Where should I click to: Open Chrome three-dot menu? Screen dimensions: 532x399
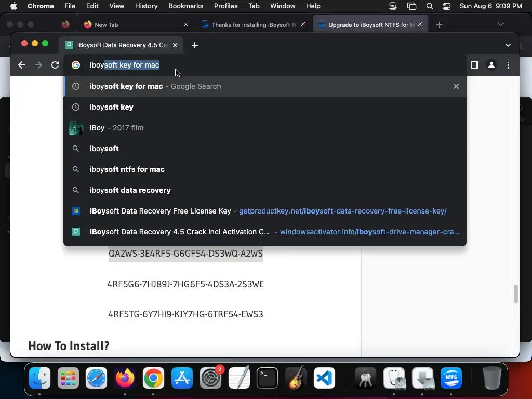508,65
